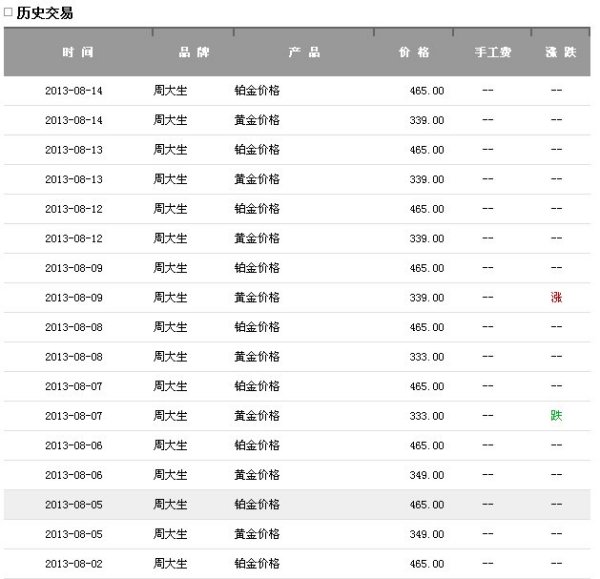The image size is (600, 579).
Task: Click the 手工费 column header
Action: click(x=493, y=52)
